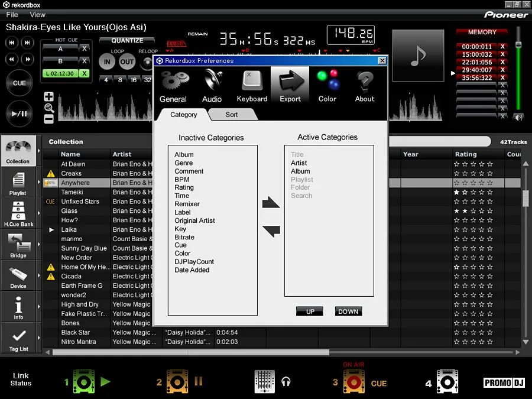Open the Device sidebar panel
Screen dimensions: 532x399
pos(18,276)
